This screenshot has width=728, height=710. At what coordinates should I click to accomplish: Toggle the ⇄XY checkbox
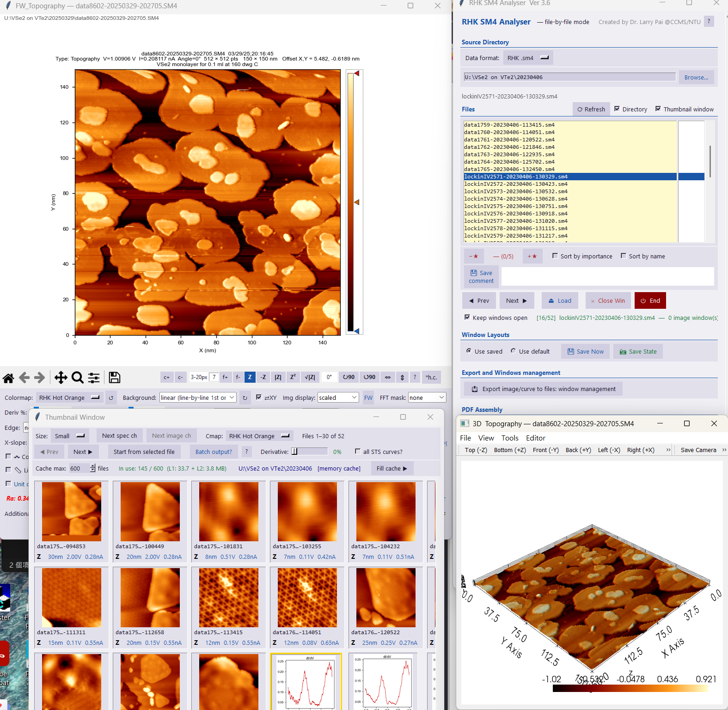click(x=259, y=397)
